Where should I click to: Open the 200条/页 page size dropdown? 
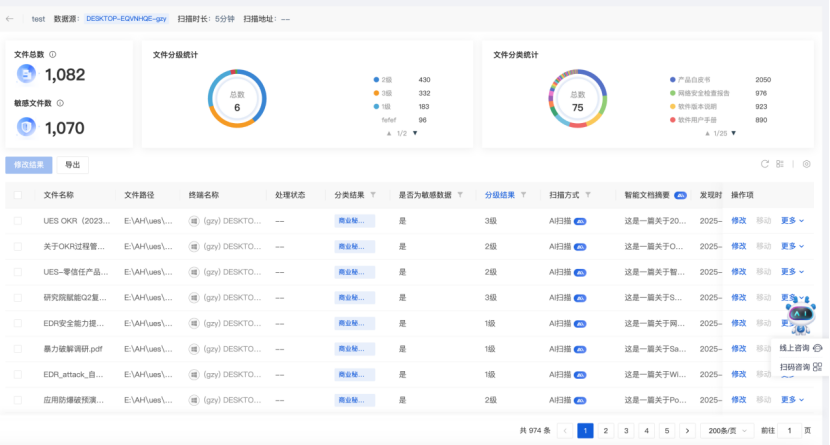pos(727,431)
